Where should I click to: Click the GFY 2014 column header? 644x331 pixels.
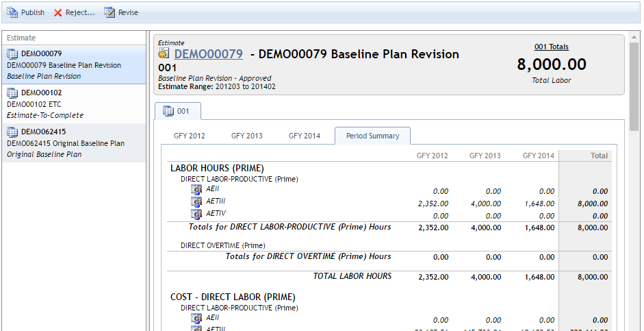coord(539,156)
